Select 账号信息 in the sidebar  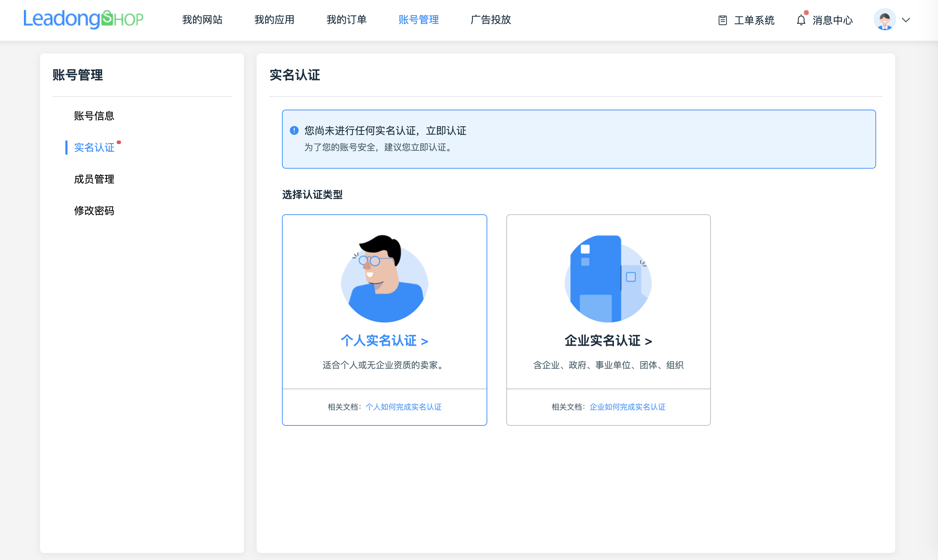coord(94,116)
